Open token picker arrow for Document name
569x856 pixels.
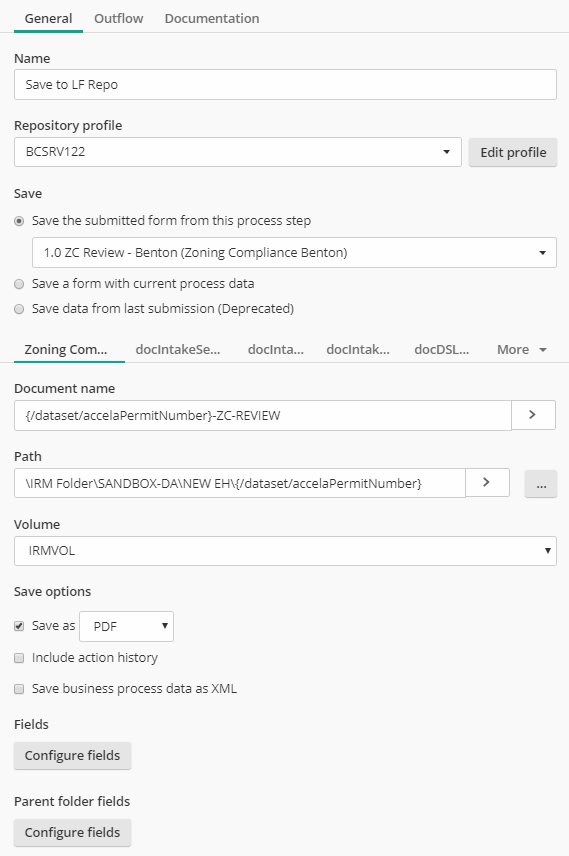(x=533, y=415)
